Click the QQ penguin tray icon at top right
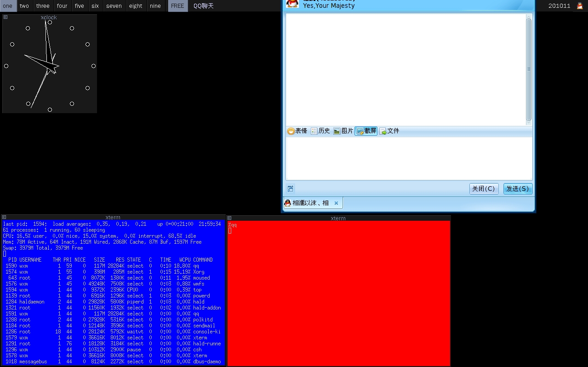The width and height of the screenshot is (588, 367). pyautogui.click(x=580, y=6)
